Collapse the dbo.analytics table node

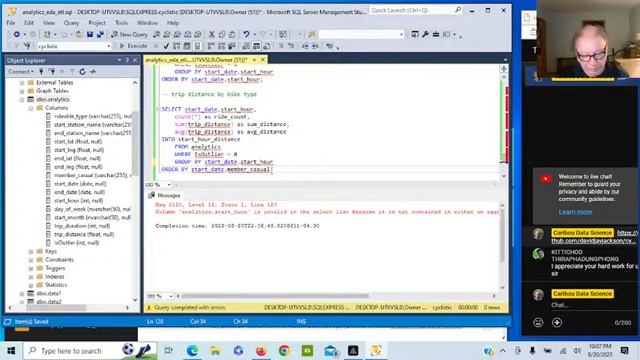coord(22,100)
